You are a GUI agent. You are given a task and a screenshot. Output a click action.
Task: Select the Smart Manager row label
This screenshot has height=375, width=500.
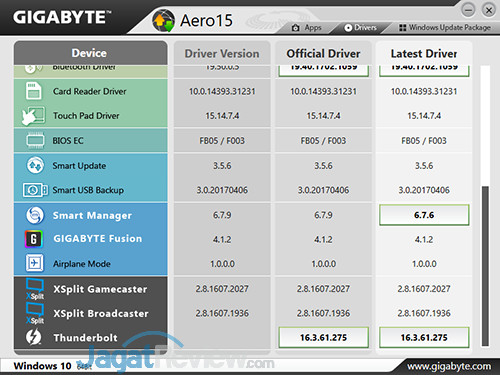tap(92, 215)
